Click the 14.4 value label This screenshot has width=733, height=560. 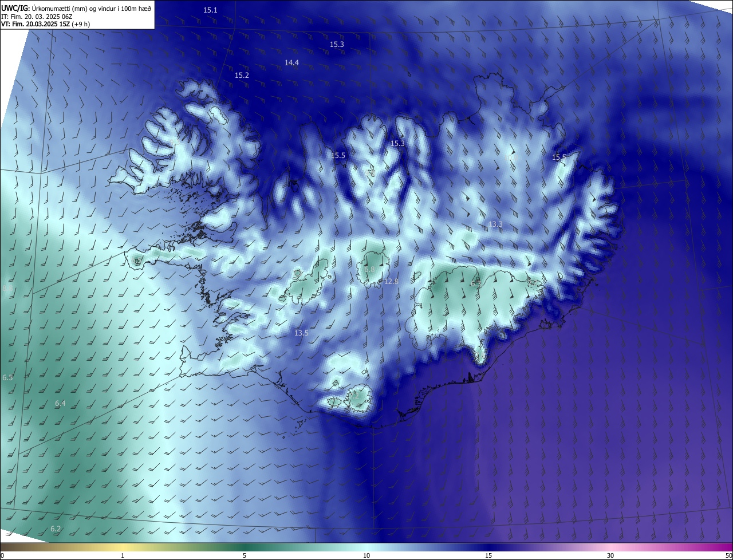(291, 62)
